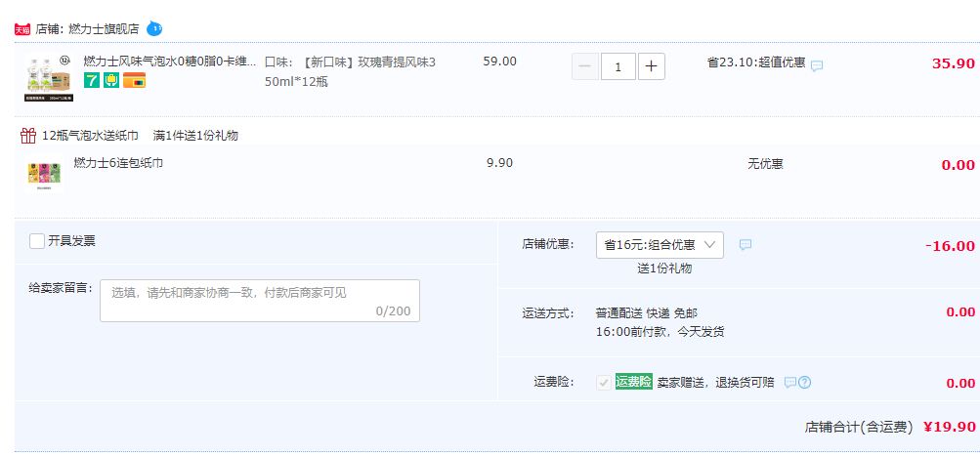
Task: Click message bubble icon beside 退换货可赔
Action: [790, 382]
